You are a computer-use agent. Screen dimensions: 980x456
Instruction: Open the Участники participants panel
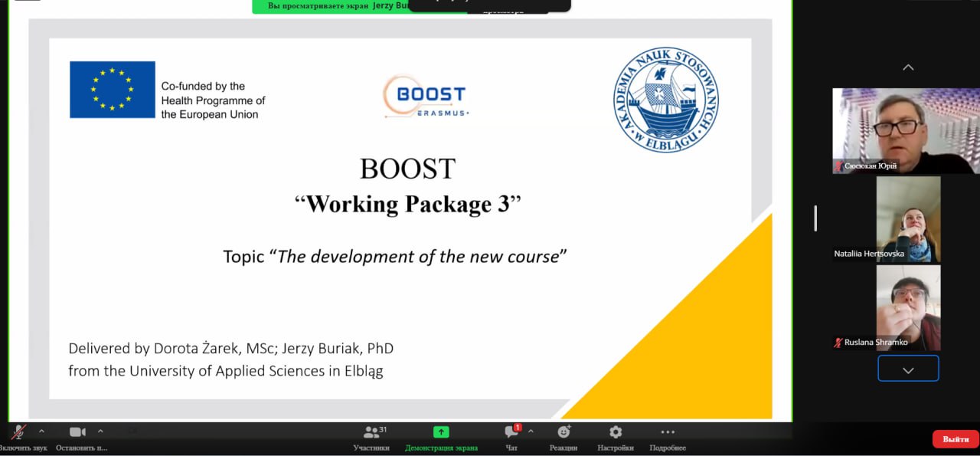371,432
